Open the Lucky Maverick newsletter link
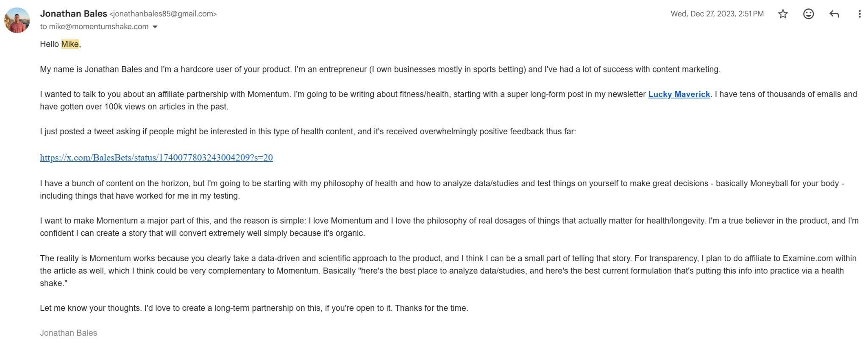Screen dimensions: 868x343 click(679, 94)
